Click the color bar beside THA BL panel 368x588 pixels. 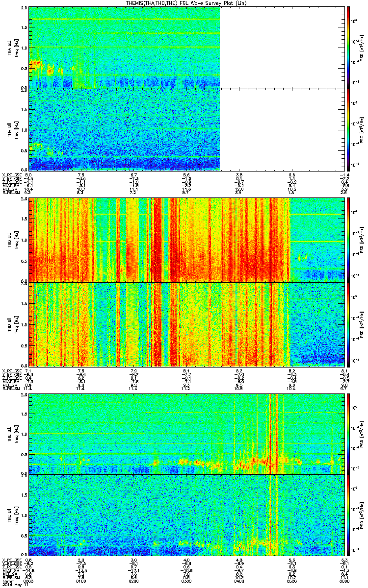tap(348, 47)
